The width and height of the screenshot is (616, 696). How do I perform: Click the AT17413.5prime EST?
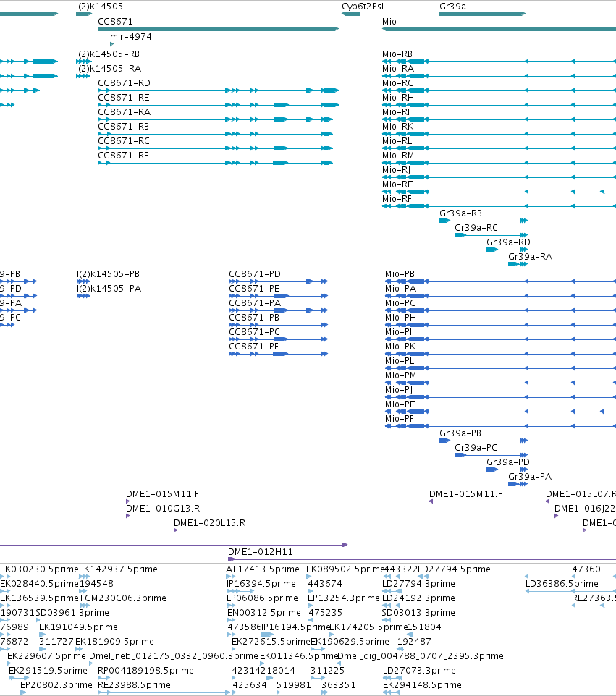tap(231, 577)
